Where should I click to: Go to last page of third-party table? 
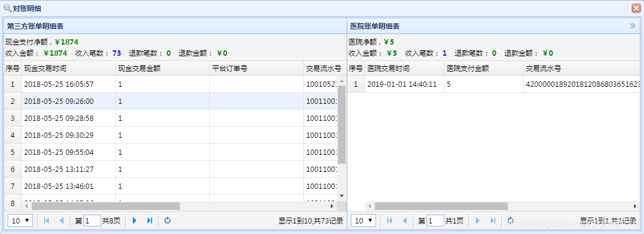pos(150,221)
